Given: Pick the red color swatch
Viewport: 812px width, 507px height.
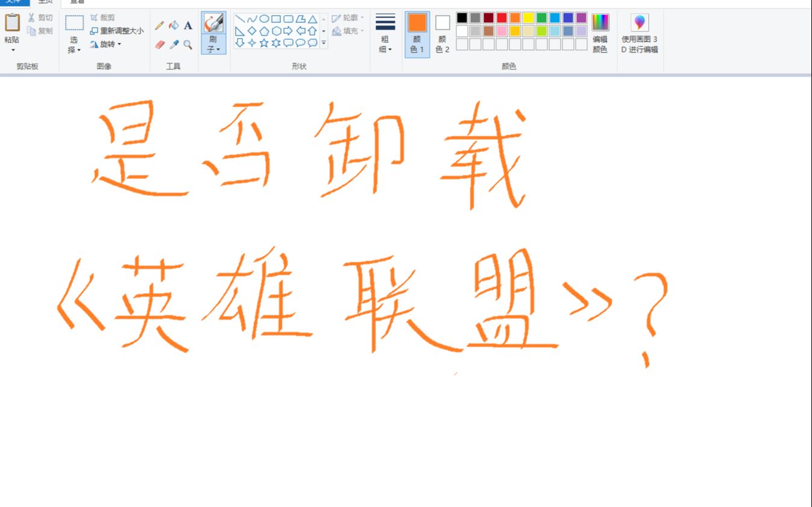Looking at the screenshot, I should point(502,18).
